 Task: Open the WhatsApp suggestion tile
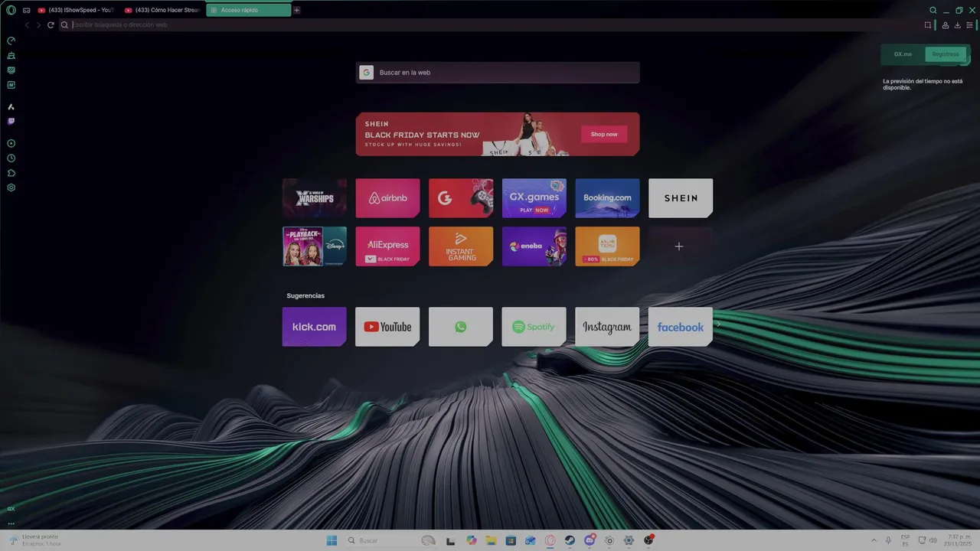coord(461,327)
